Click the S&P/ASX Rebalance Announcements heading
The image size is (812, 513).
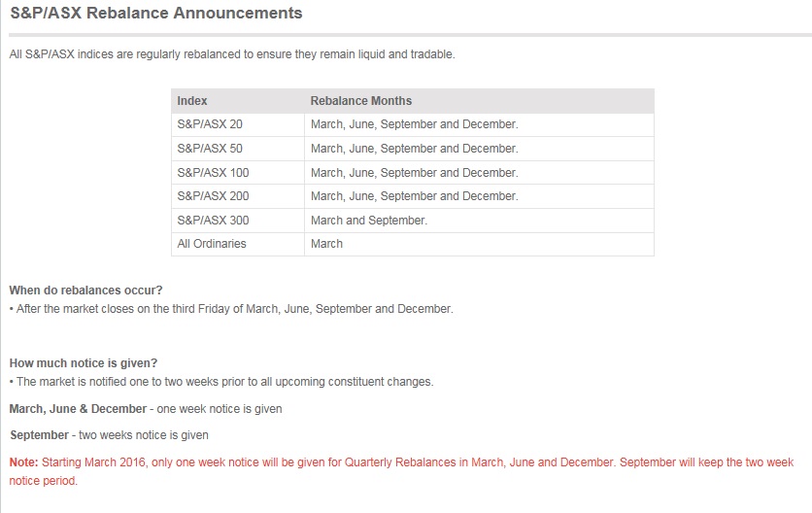tap(155, 13)
